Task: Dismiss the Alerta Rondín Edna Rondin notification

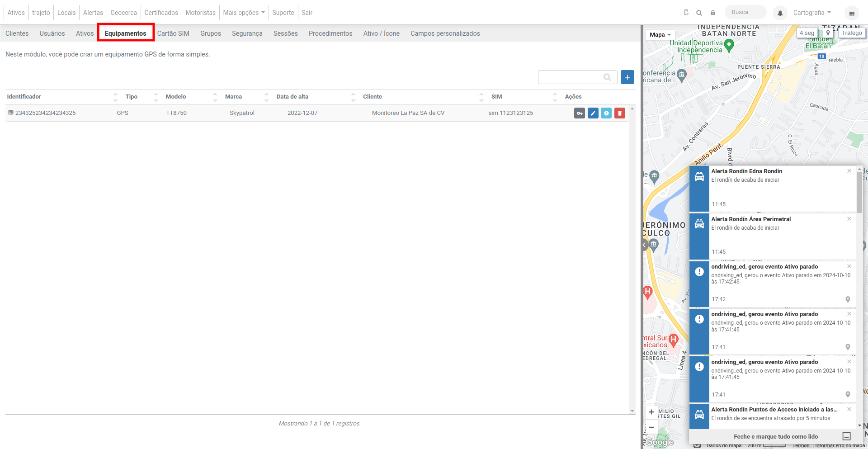Action: [849, 171]
